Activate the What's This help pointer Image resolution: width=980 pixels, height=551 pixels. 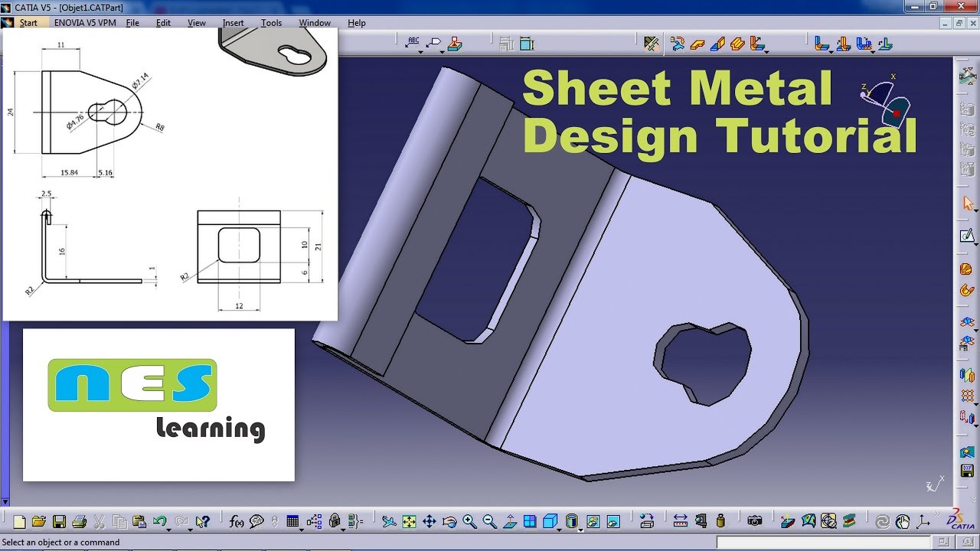coord(202,522)
